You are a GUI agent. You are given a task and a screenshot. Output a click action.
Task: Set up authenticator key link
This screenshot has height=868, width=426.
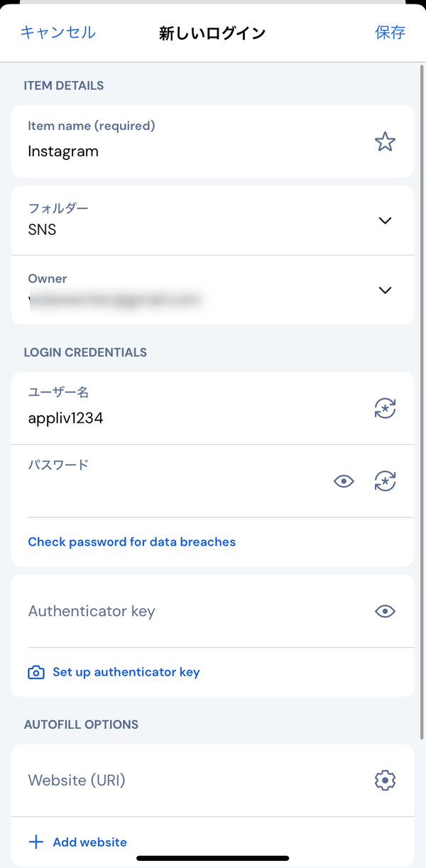pyautogui.click(x=126, y=672)
